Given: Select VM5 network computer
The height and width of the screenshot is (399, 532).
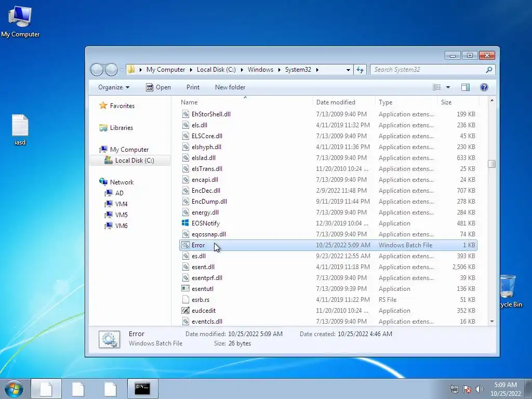Looking at the screenshot, I should (x=121, y=215).
